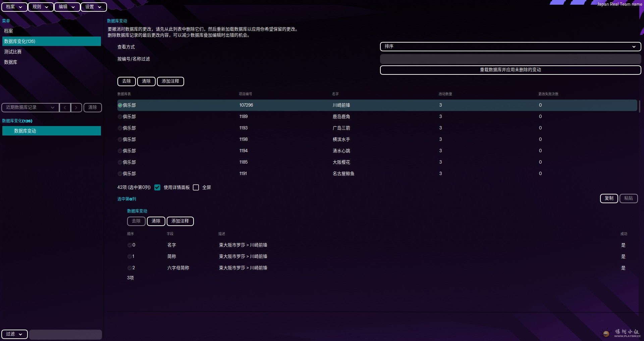Select 测试比赛 in the left menu
The height and width of the screenshot is (341, 644).
[x=51, y=52]
